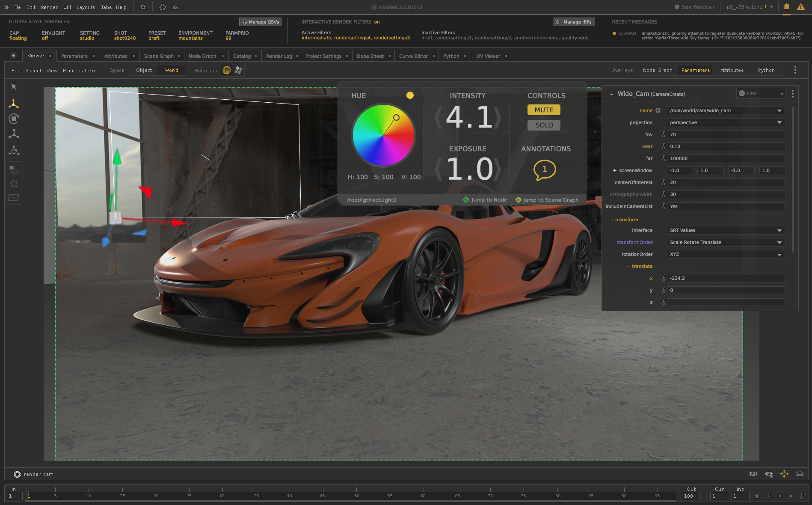Mute the rectLight2 light

coord(544,110)
